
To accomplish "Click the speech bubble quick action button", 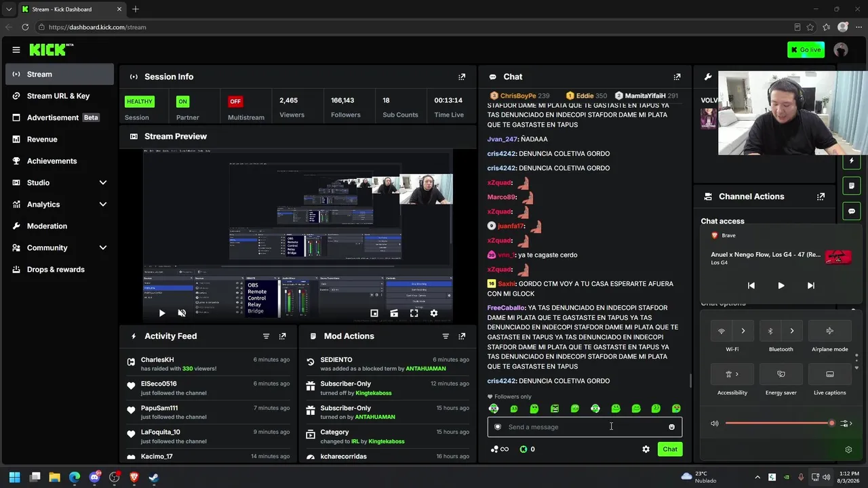I will (x=852, y=211).
